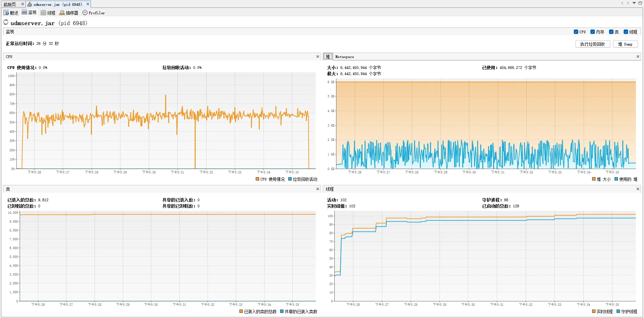The image size is (644, 318).
Task: Click the blue 垃圾回收活动 legend swatch
Action: [x=290, y=179]
